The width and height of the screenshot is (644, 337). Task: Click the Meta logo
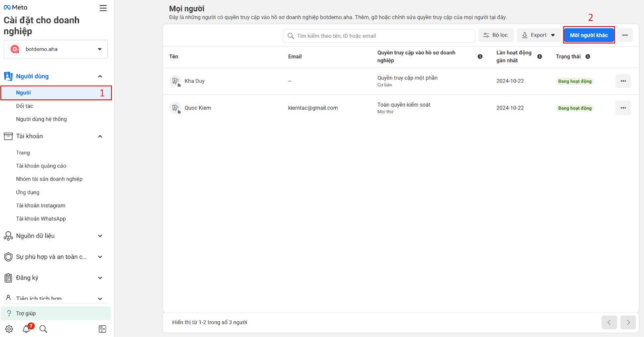coord(15,7)
